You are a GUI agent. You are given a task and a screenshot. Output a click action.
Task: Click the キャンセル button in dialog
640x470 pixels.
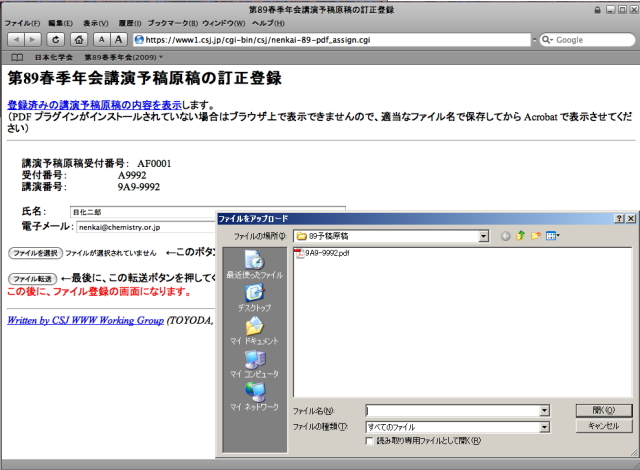point(604,426)
